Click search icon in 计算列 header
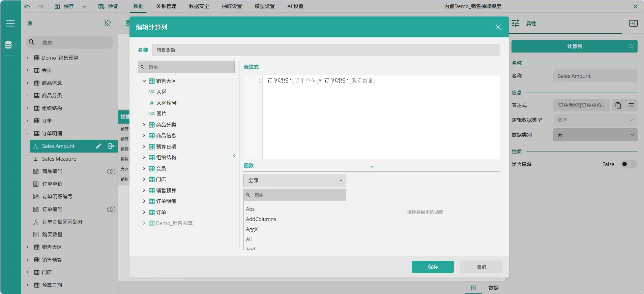Screen dimensions: 644x294 coord(631,46)
